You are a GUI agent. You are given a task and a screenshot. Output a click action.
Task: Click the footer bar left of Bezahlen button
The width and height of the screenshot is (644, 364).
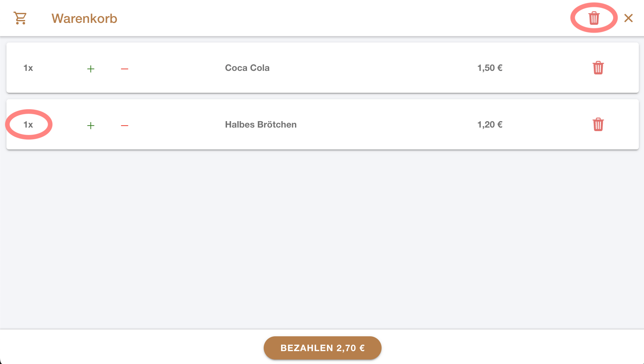tap(129, 347)
